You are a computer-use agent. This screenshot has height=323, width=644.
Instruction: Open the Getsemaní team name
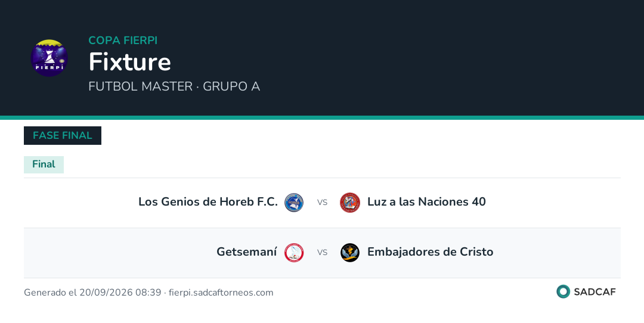tap(247, 252)
